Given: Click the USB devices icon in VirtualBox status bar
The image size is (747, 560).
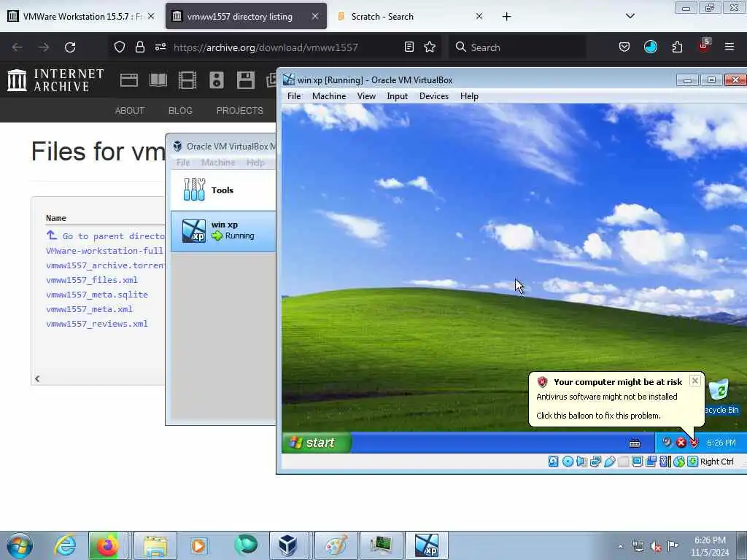Looking at the screenshot, I should 609,462.
